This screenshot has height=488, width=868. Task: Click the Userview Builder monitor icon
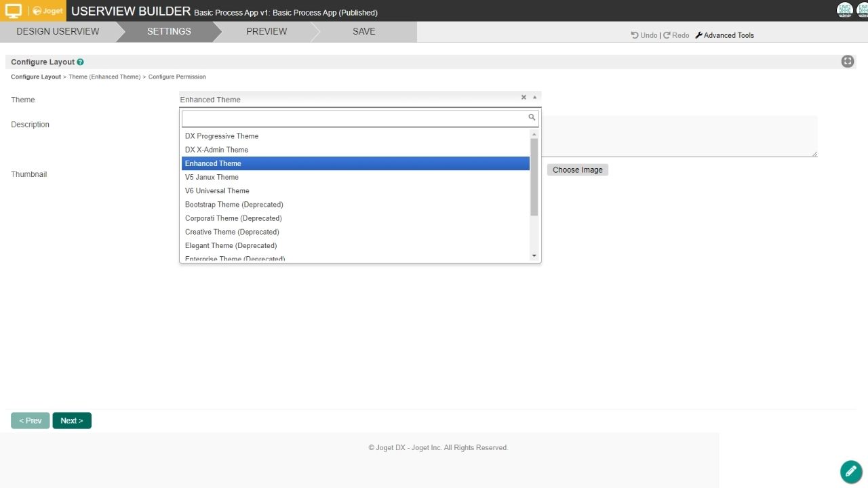[14, 11]
